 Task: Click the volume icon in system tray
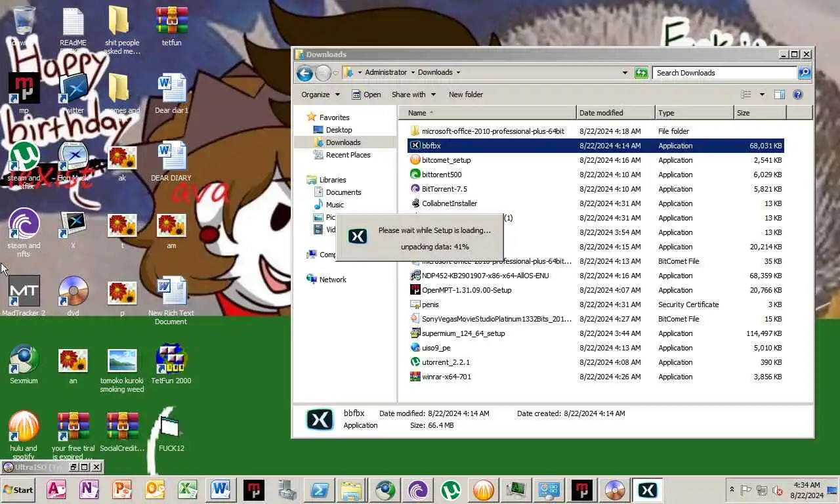point(778,490)
